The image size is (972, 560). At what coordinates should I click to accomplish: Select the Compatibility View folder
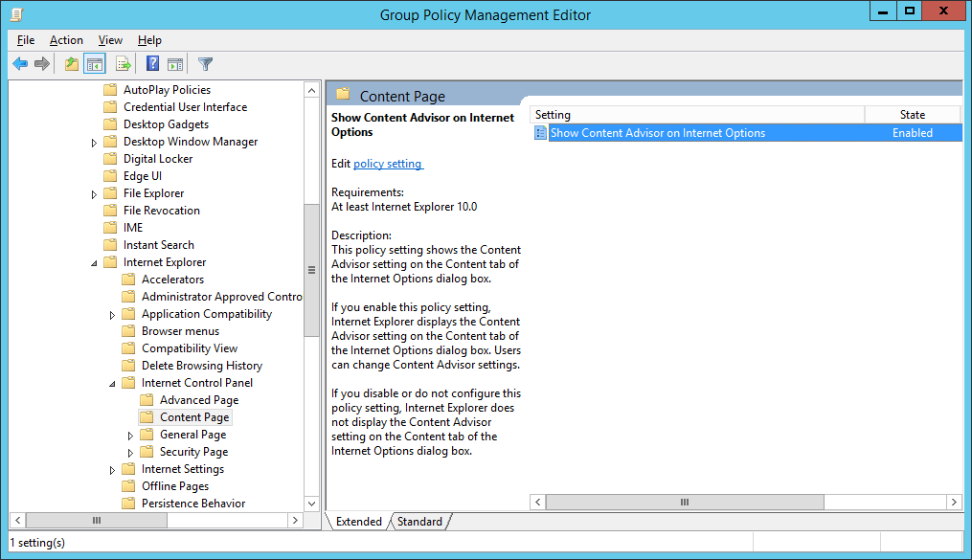pos(190,348)
